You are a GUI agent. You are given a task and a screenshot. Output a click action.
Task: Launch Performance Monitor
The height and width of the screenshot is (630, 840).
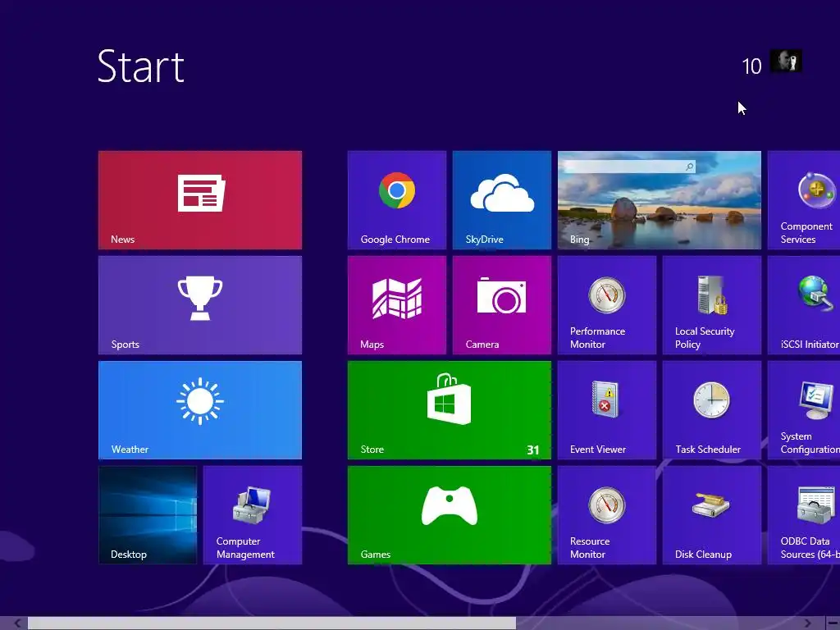click(x=606, y=305)
